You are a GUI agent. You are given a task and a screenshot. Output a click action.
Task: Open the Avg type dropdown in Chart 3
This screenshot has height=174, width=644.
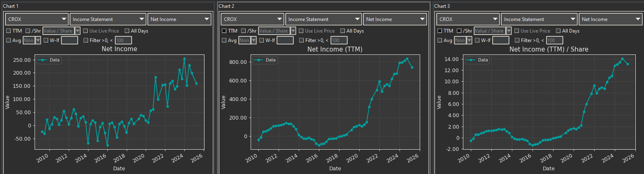pyautogui.click(x=463, y=40)
